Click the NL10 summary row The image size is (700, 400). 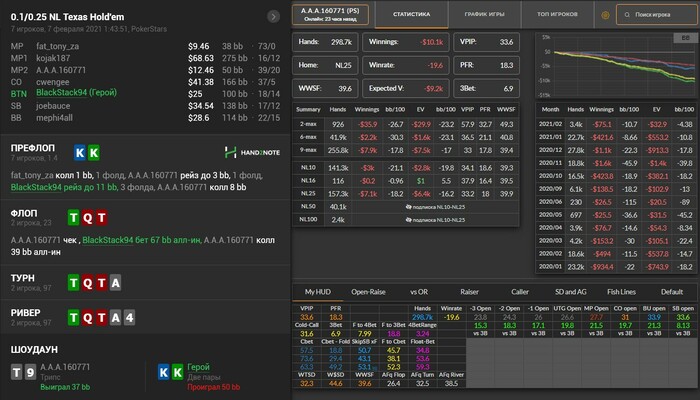point(406,168)
